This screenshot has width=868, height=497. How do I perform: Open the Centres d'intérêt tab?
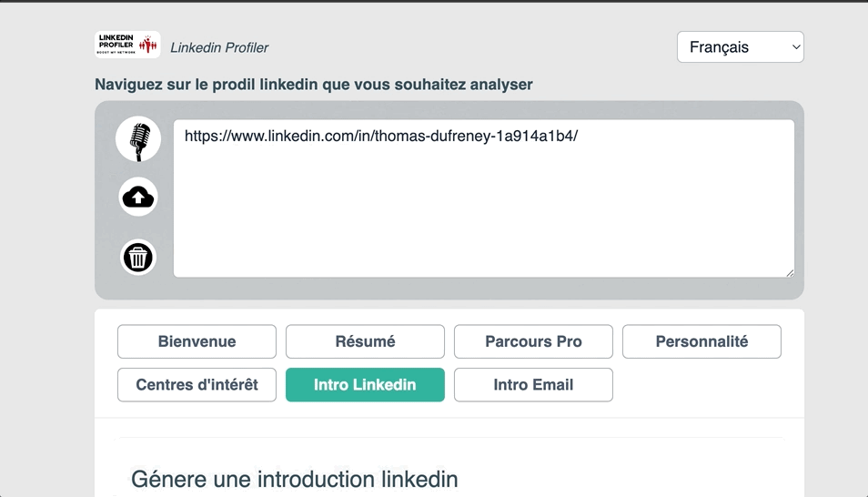tap(197, 385)
